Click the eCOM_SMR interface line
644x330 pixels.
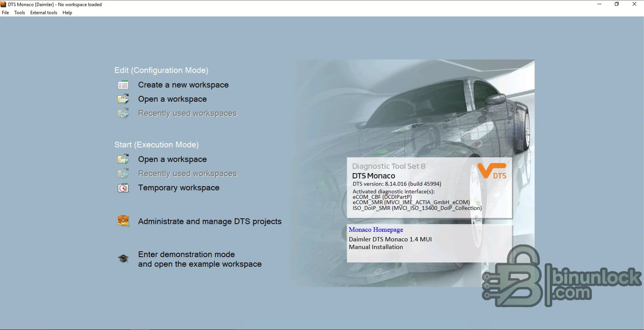[x=411, y=202]
